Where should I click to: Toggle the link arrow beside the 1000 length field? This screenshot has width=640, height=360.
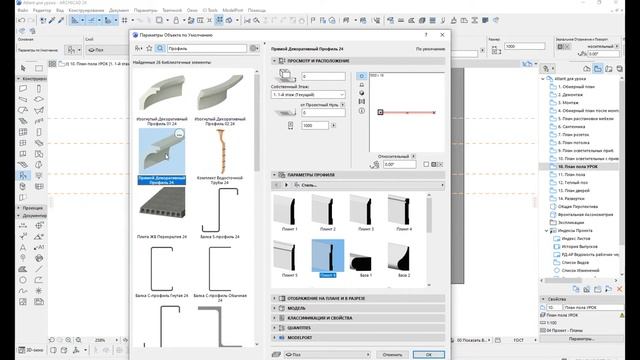pyautogui.click(x=333, y=125)
